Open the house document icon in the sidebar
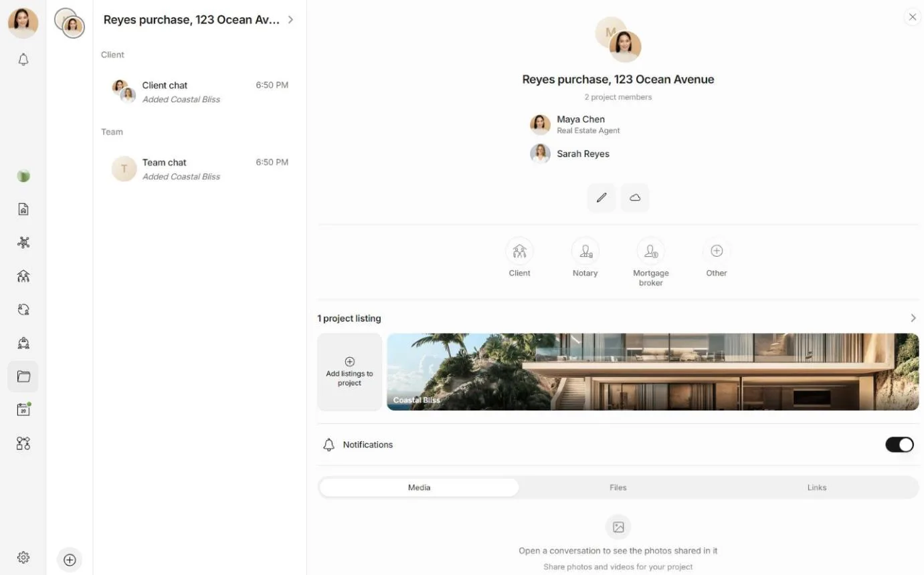The image size is (924, 575). [23, 209]
